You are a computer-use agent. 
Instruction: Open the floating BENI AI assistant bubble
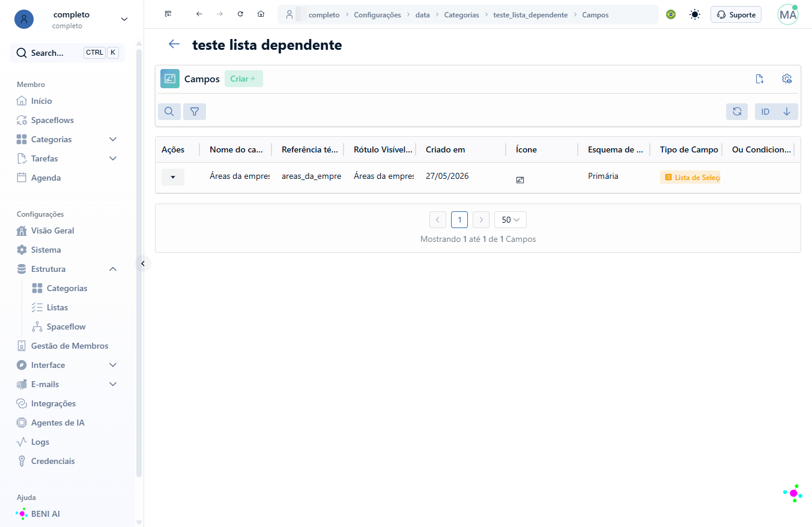pyautogui.click(x=793, y=493)
